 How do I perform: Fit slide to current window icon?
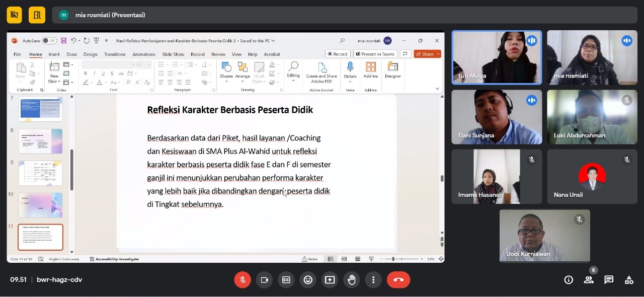pos(441,259)
